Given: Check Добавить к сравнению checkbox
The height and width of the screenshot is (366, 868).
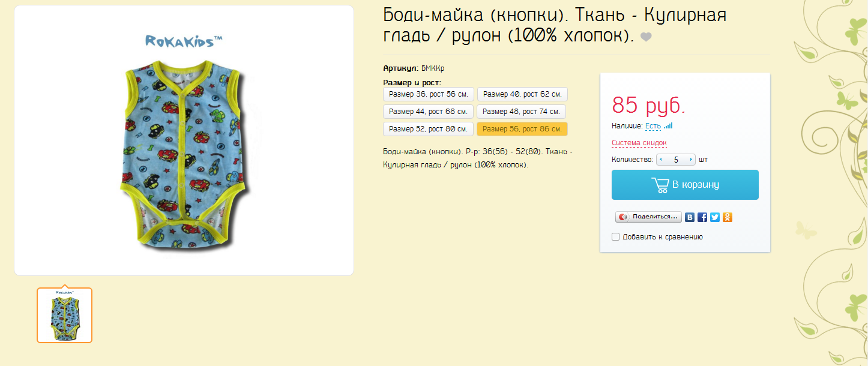Looking at the screenshot, I should click(615, 237).
